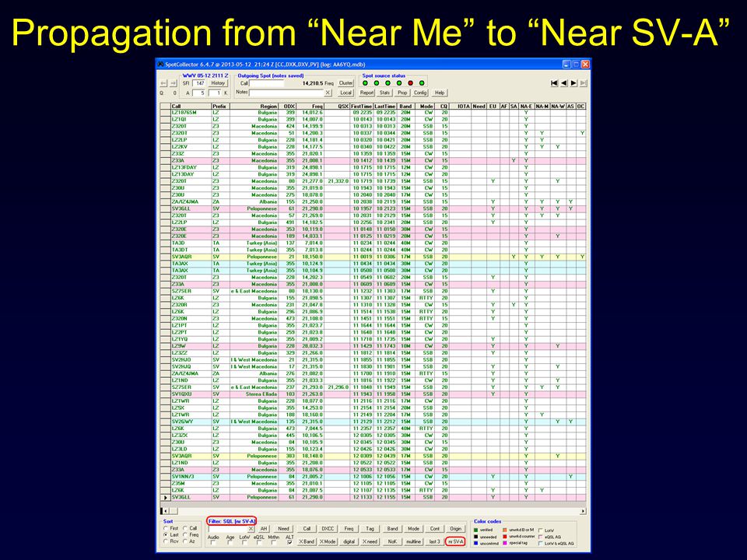Select the Rcv sort radio button
Screen dimensions: 747x560
tap(166, 541)
